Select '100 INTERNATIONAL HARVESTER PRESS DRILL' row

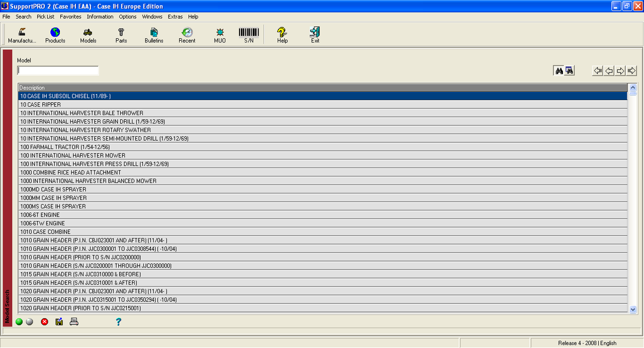(x=323, y=164)
